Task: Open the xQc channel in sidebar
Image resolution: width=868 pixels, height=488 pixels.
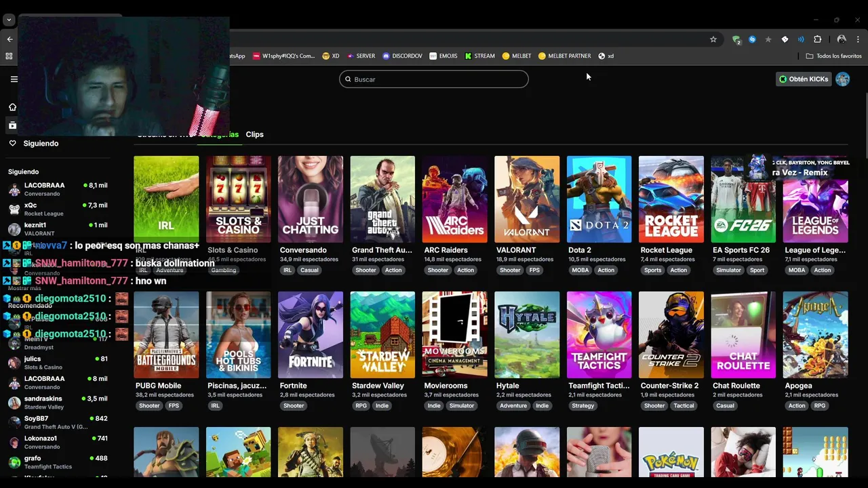Action: (x=58, y=209)
